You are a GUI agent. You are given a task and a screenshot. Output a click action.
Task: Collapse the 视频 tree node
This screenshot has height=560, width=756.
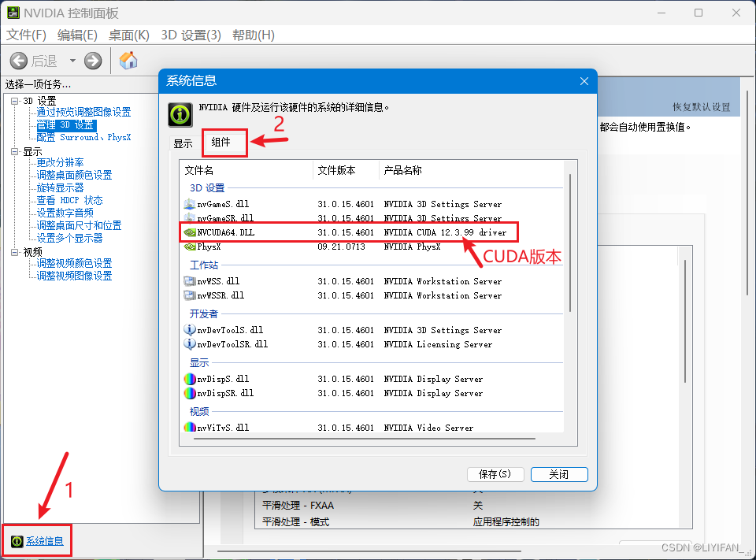(14, 252)
